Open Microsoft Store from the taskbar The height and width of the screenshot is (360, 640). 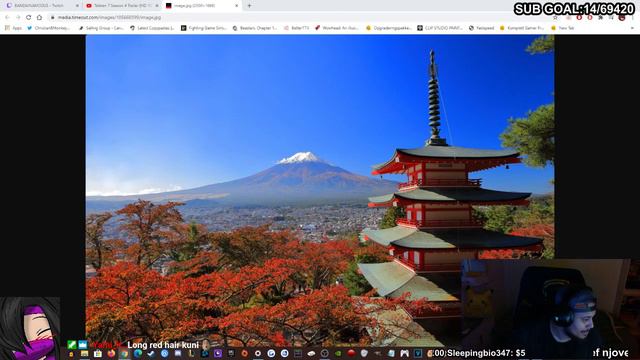98,353
